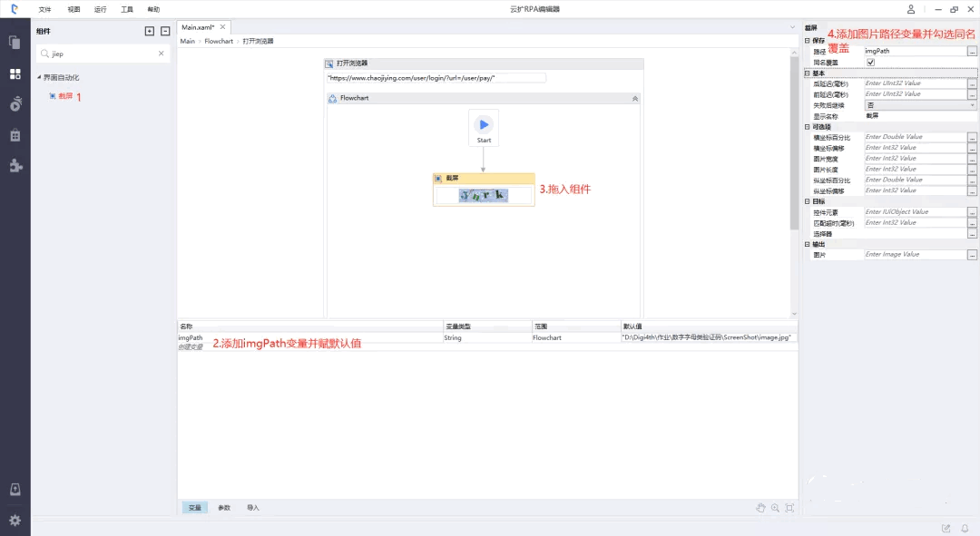Open settings gear in the sidebar
Viewport: 980px width, 536px height.
(x=15, y=520)
